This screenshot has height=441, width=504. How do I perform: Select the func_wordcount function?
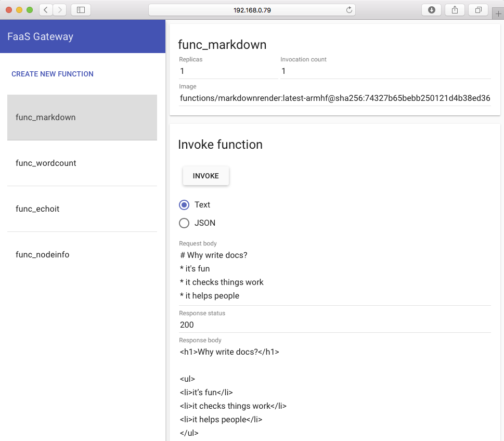[x=46, y=163]
